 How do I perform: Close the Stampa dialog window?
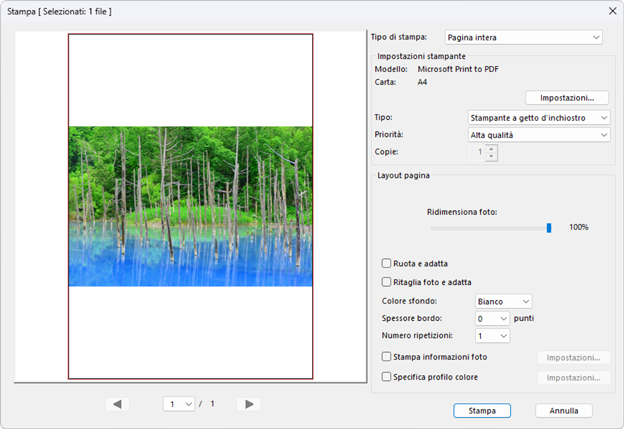coord(611,11)
